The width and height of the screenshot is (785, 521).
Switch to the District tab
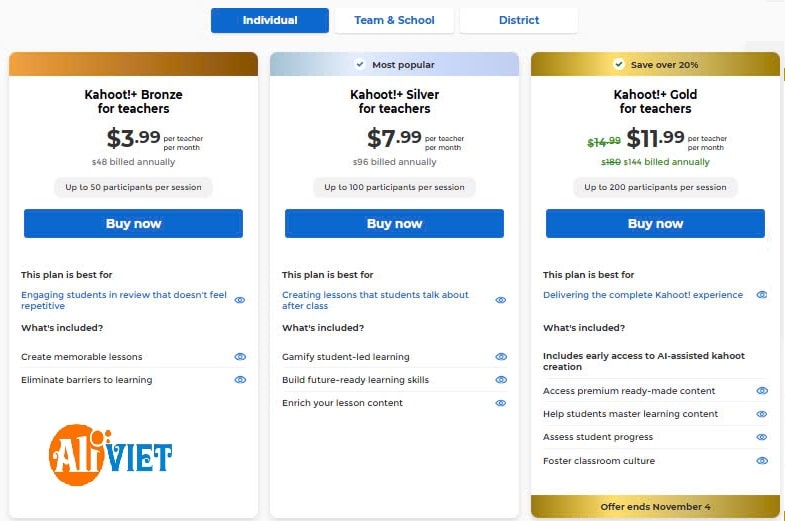[x=519, y=21]
